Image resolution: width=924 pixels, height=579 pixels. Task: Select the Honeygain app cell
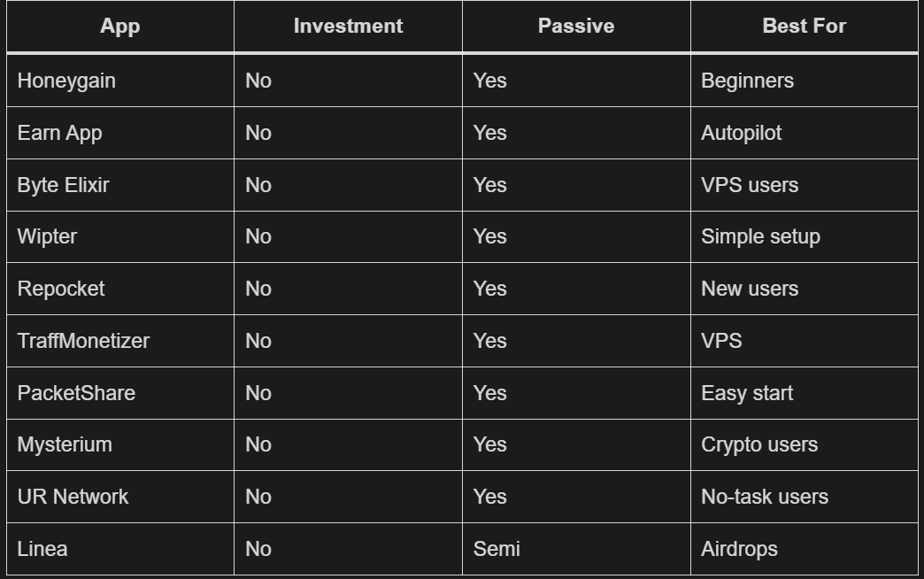[x=66, y=81]
